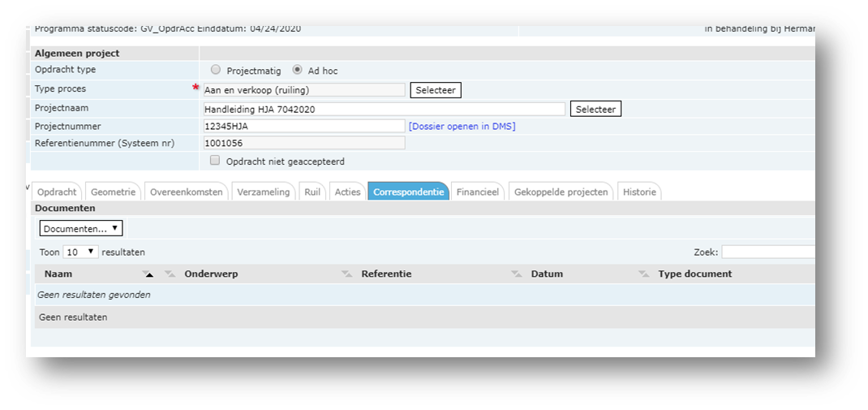The width and height of the screenshot is (868, 410).
Task: Open the Documenten... dropdown
Action: pyautogui.click(x=81, y=229)
